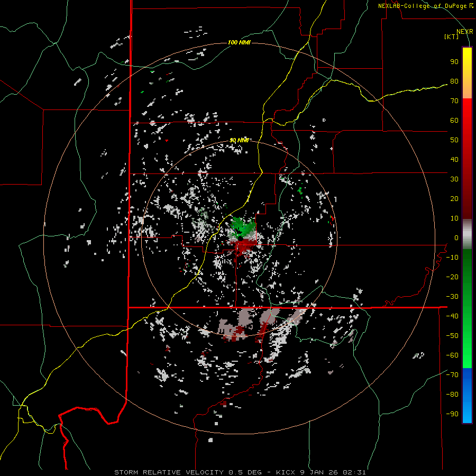
Task: Select the 100 NMI range ring label
Action: [x=239, y=42]
